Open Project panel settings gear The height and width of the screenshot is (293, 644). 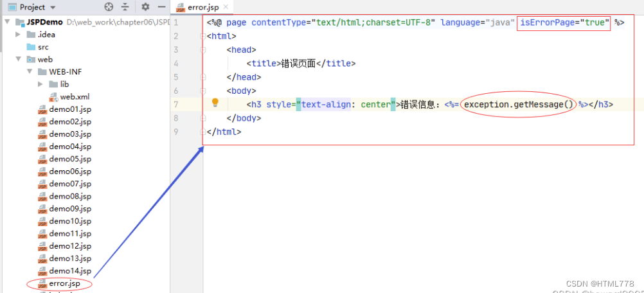(145, 7)
